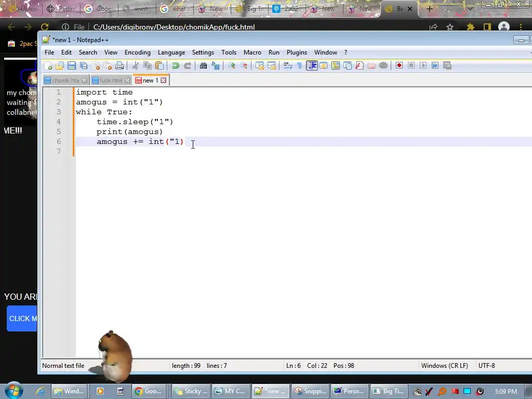The image size is (532, 399).
Task: Open Sticky Notes from the taskbar
Action: pyautogui.click(x=190, y=391)
